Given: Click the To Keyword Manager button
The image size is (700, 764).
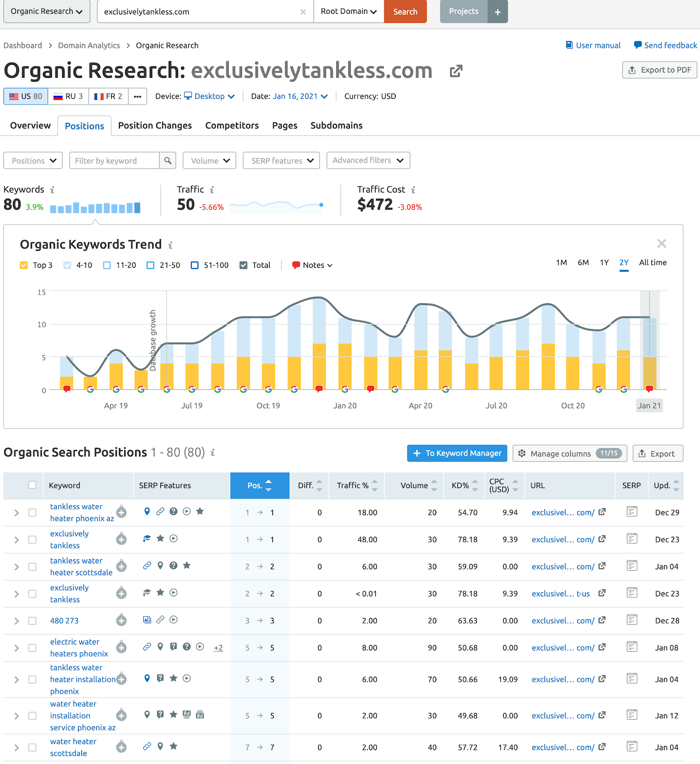Looking at the screenshot, I should (457, 453).
